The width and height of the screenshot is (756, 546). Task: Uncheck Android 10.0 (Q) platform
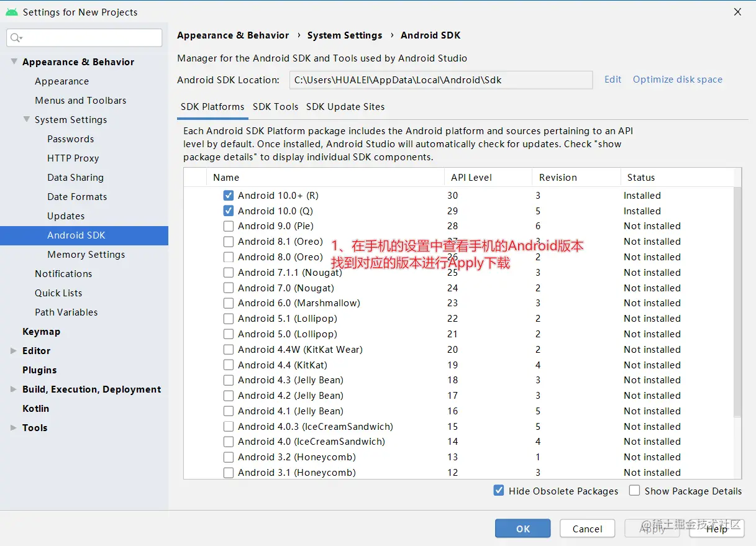(x=229, y=211)
